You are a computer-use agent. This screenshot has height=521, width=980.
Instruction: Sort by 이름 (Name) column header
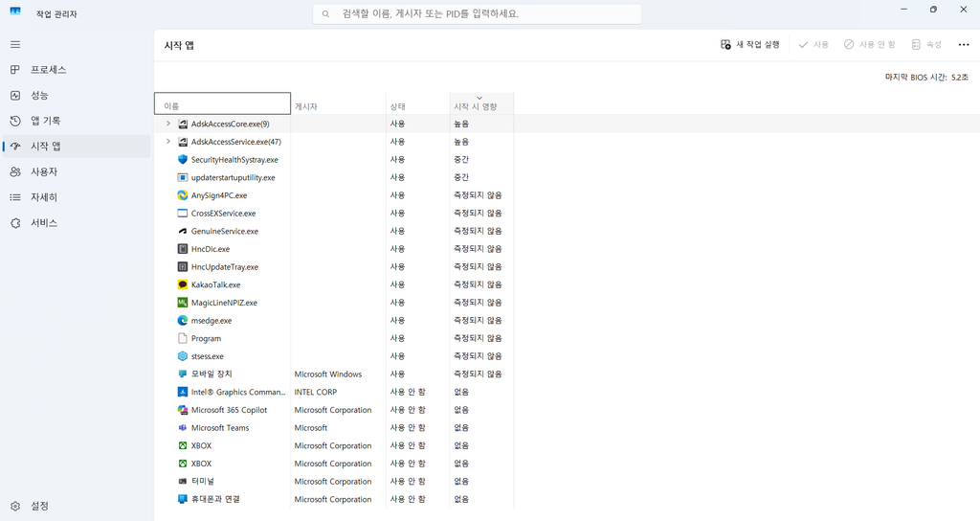click(222, 103)
